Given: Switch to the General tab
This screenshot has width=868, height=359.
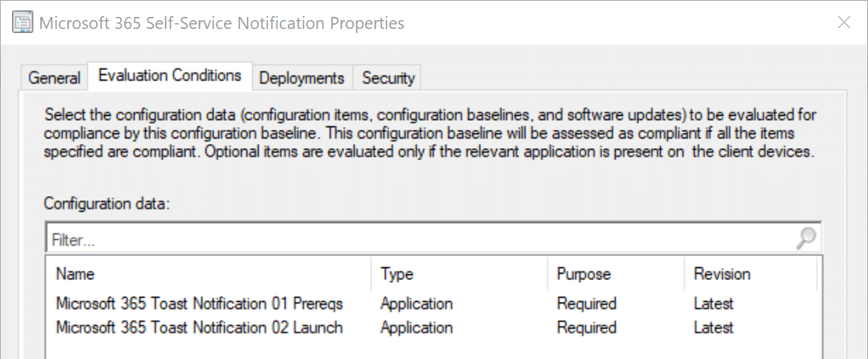Looking at the screenshot, I should 55,78.
